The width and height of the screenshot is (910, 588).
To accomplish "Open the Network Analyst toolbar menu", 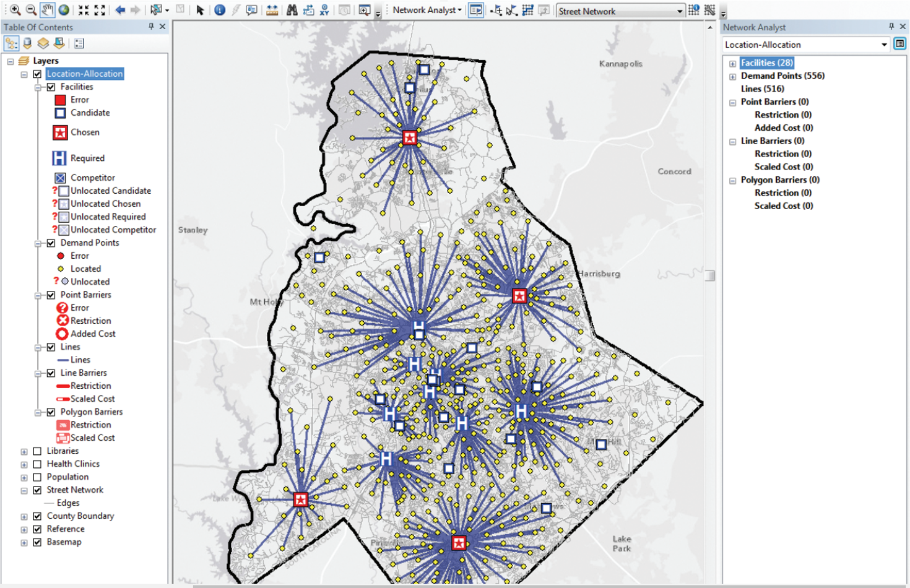I will click(x=427, y=10).
